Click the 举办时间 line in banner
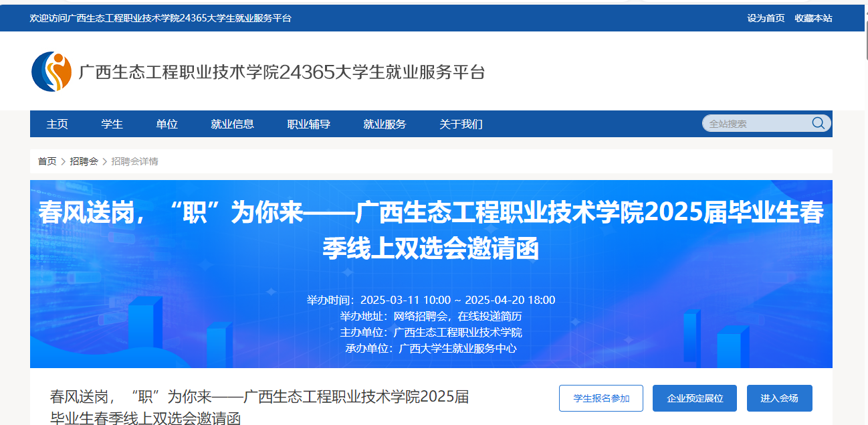This screenshot has height=425, width=868. click(x=431, y=300)
